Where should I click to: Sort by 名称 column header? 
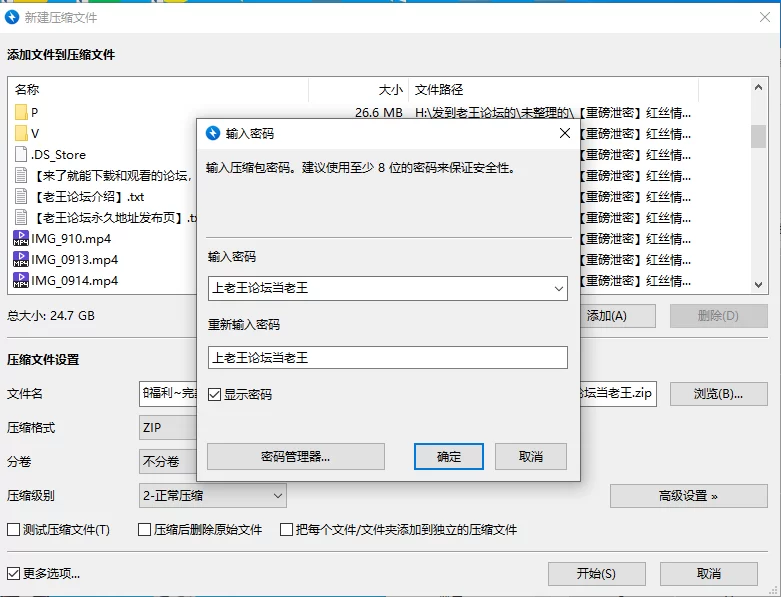(x=158, y=90)
